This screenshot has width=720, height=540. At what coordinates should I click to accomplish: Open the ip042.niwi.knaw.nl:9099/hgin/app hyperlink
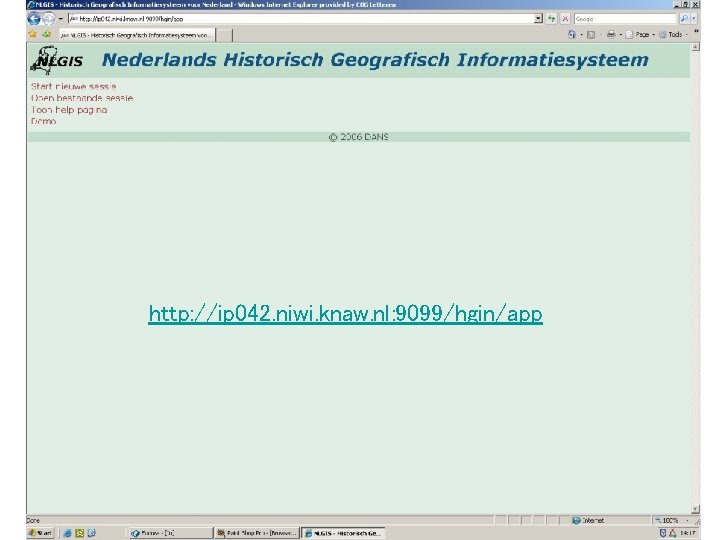point(345,314)
